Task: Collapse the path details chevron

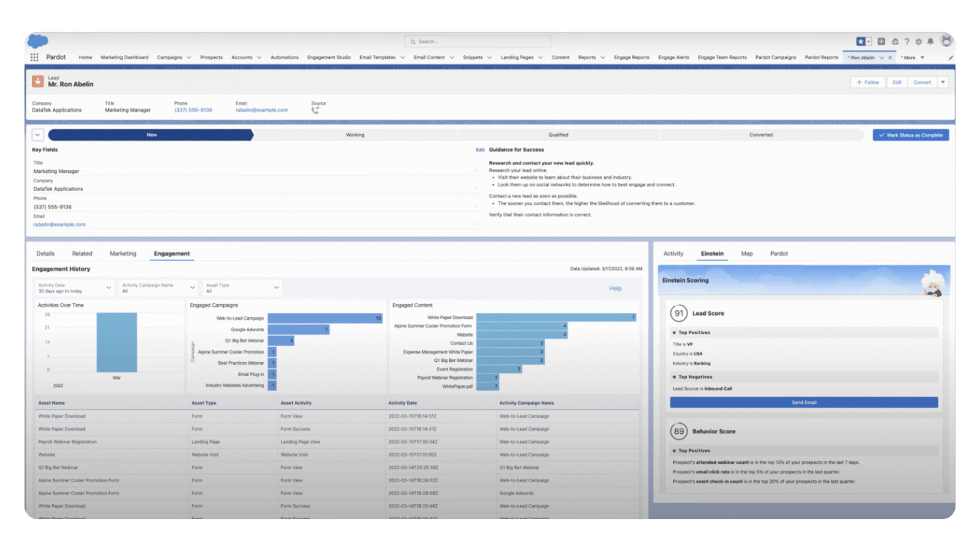Action: 37,135
